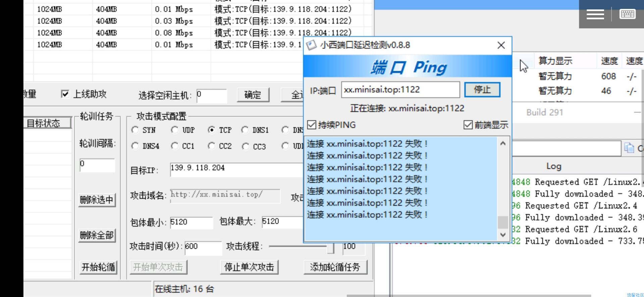Focus the 包体最小 input field
Image resolution: width=644 pixels, height=297 pixels.
pos(191,223)
